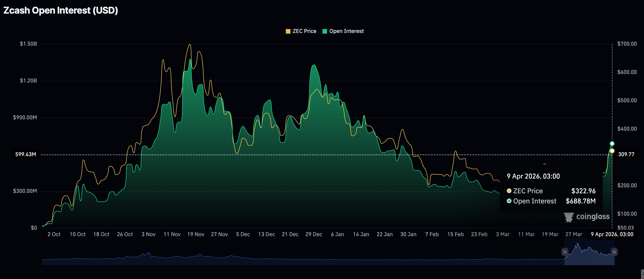
Task: Click the $1.50B left axis label
Action: [x=28, y=44]
